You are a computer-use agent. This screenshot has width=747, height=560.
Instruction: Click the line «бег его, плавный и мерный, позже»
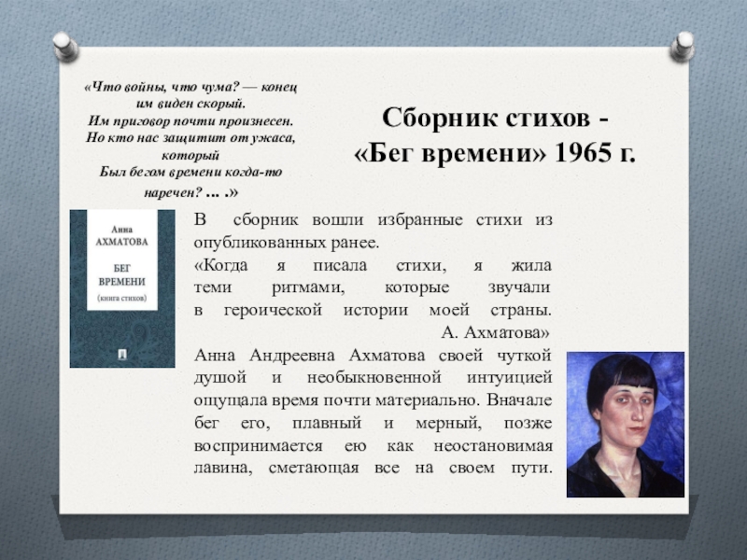[373, 423]
